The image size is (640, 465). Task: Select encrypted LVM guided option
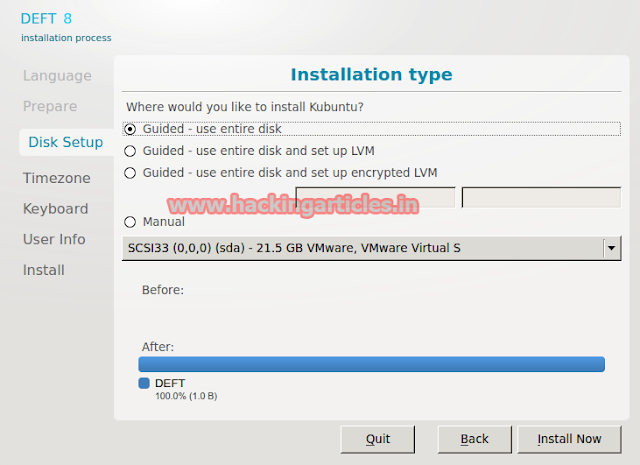130,173
